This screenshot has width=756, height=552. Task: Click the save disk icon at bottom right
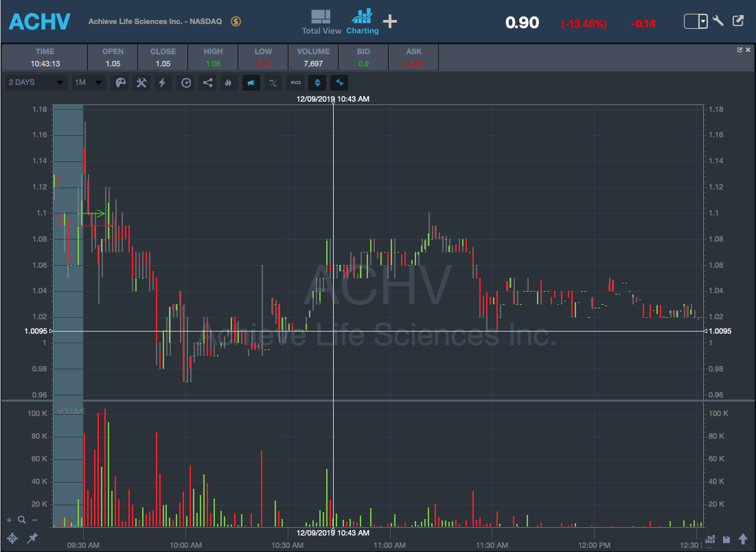728,539
